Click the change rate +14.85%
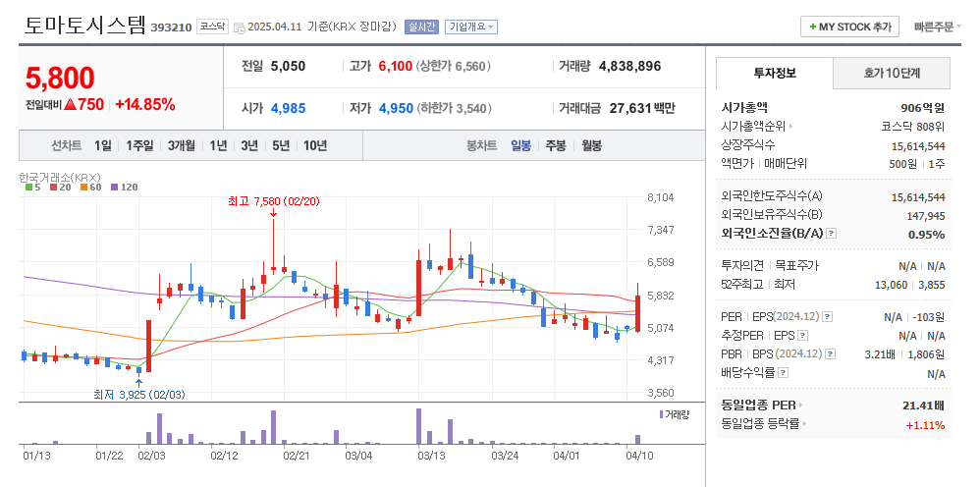Viewport: 980px width, 487px height. tap(145, 105)
